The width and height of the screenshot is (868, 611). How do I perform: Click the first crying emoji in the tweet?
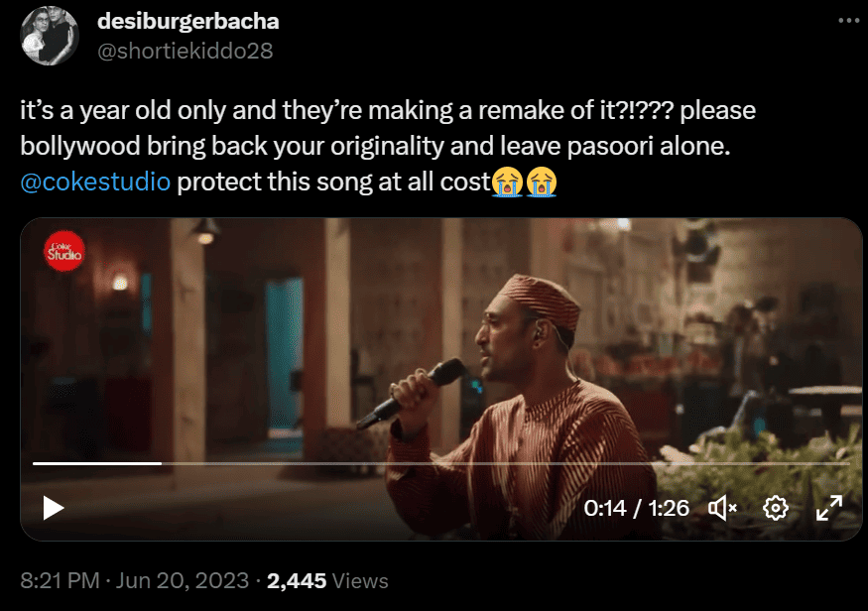507,182
